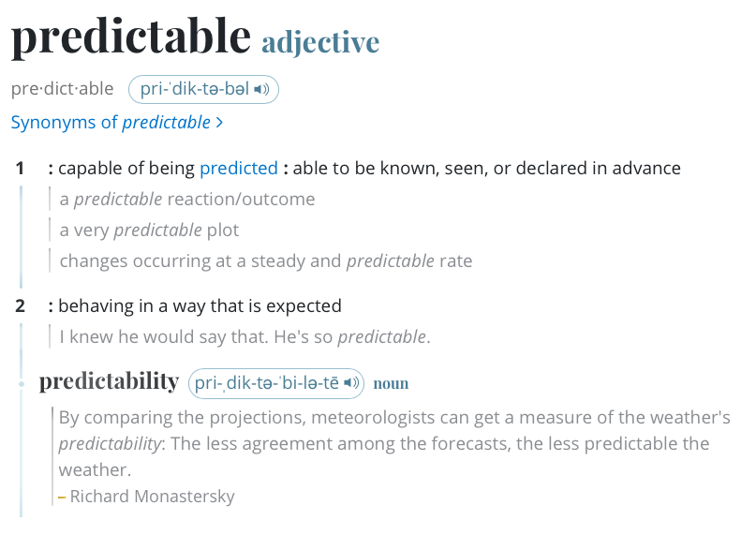Open the Synonyms of predictable link

[x=111, y=123]
